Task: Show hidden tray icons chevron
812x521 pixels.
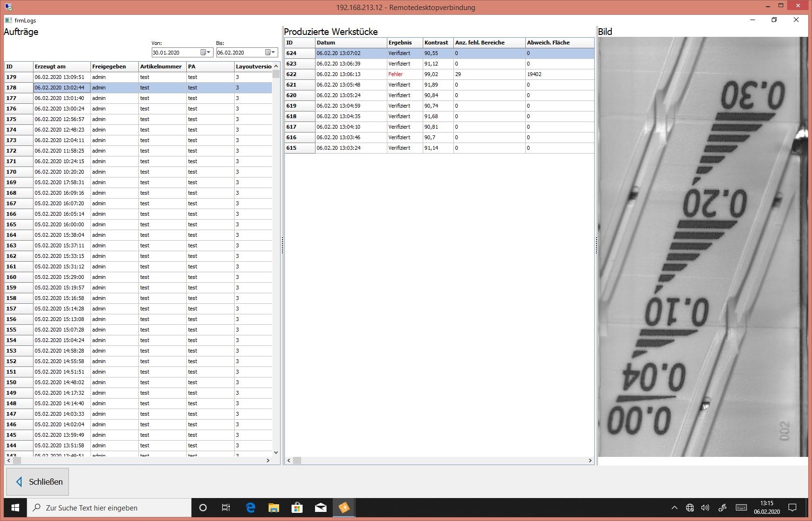Action: click(675, 508)
